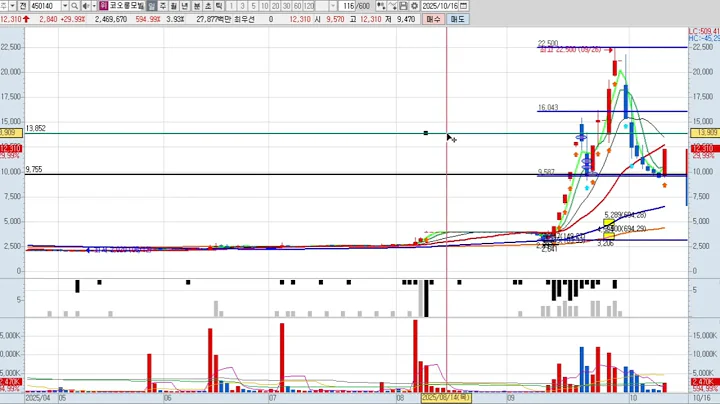
Task: Click the stock search magnifier icon
Action: 74,6
